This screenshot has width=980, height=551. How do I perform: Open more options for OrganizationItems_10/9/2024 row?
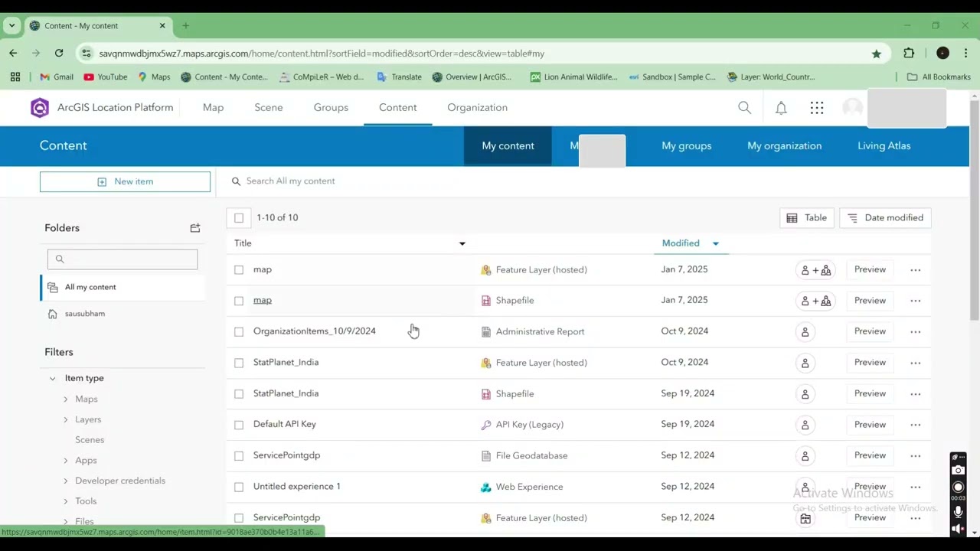pyautogui.click(x=916, y=331)
